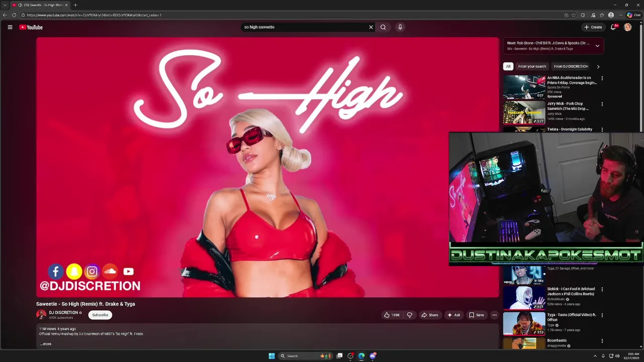Collapse the Mix playlist panel chevron

coord(597,46)
